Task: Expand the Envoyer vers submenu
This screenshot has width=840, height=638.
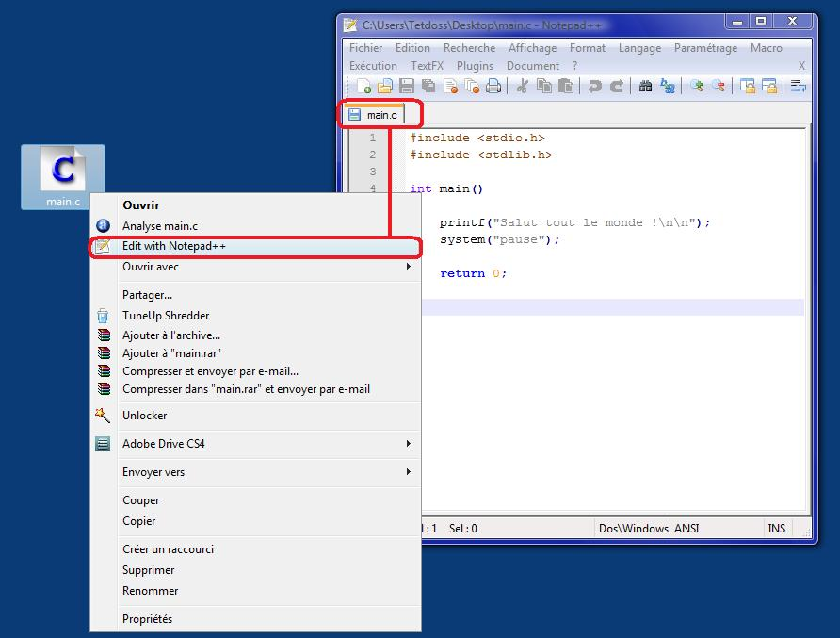Action: 255,472
